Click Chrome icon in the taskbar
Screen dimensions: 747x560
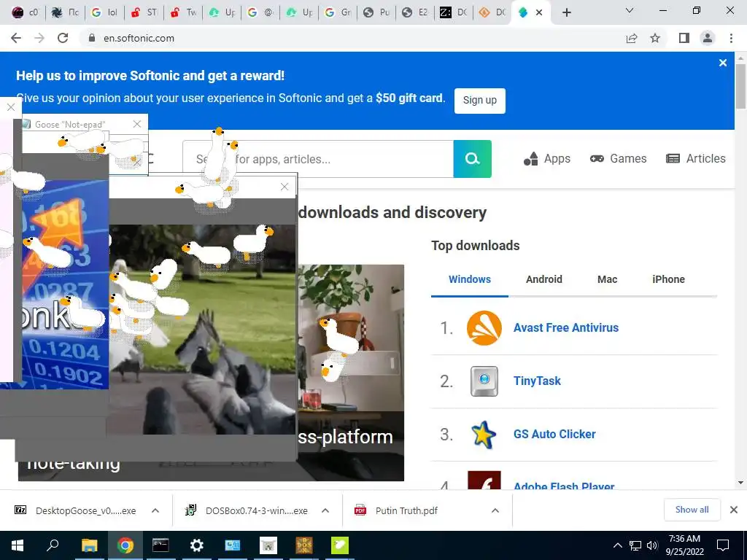(x=125, y=545)
